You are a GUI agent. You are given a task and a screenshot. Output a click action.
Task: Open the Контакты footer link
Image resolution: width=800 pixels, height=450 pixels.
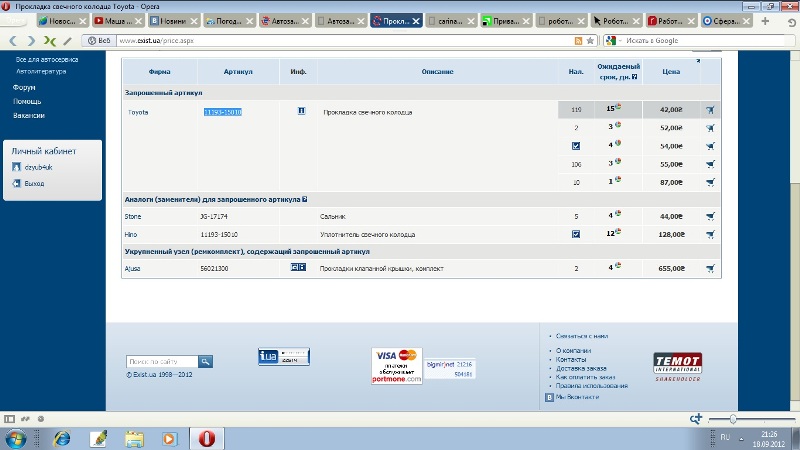click(x=570, y=359)
